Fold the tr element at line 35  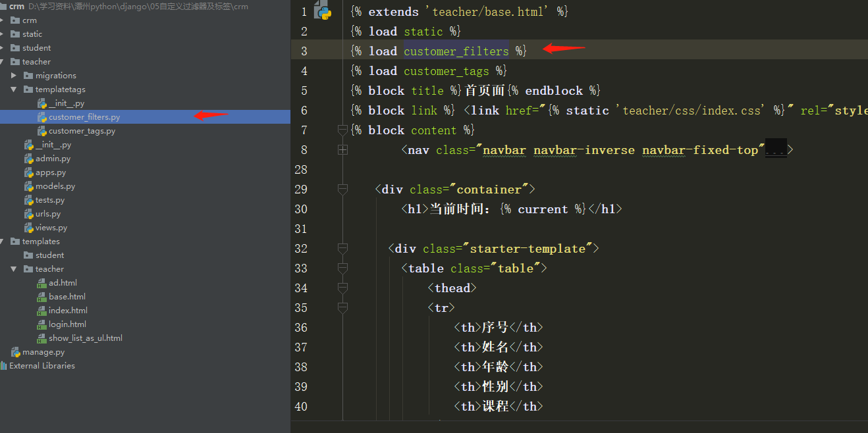point(342,308)
